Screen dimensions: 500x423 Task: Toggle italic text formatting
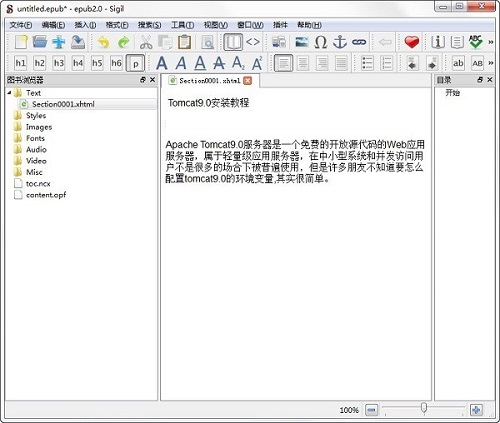tap(181, 63)
